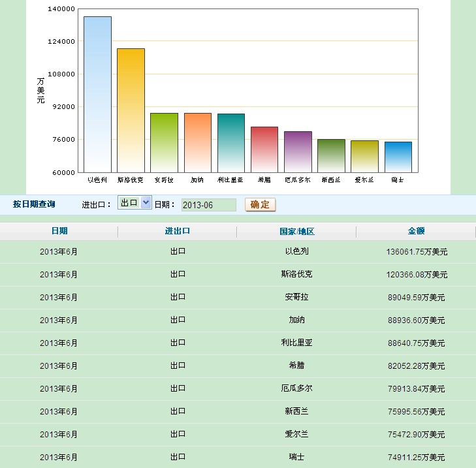Select the 斯洛伐克 country cell
The image size is (476, 468).
[x=296, y=274]
